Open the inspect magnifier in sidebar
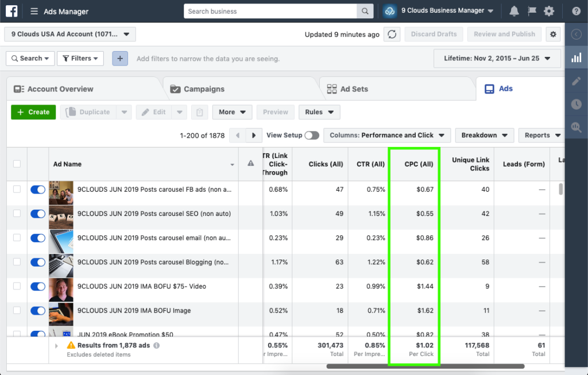Image resolution: width=588 pixels, height=375 pixels. point(577,127)
